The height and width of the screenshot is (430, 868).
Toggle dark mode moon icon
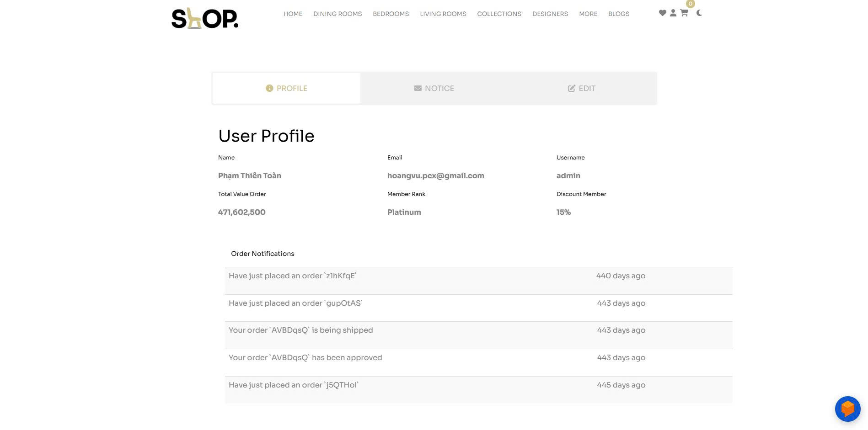pos(699,13)
